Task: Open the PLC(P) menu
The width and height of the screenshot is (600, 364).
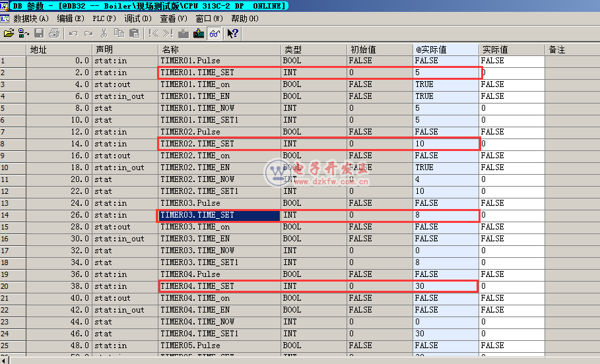Action: coord(104,18)
